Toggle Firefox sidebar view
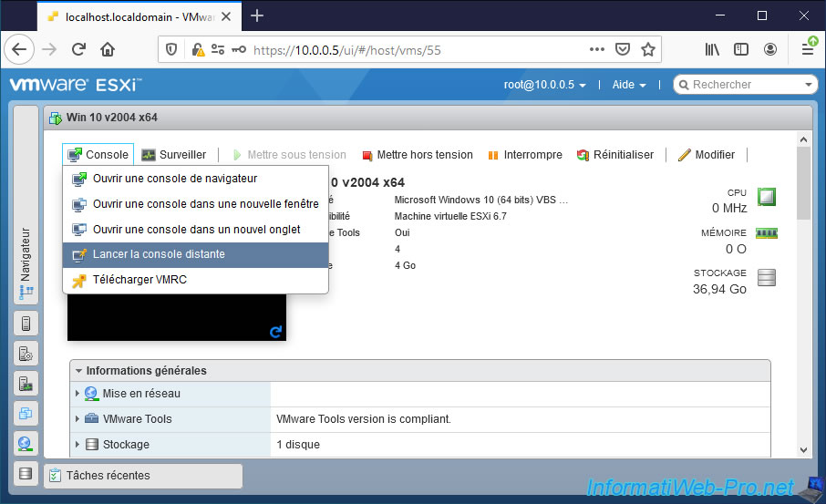This screenshot has width=826, height=504. coord(741,49)
